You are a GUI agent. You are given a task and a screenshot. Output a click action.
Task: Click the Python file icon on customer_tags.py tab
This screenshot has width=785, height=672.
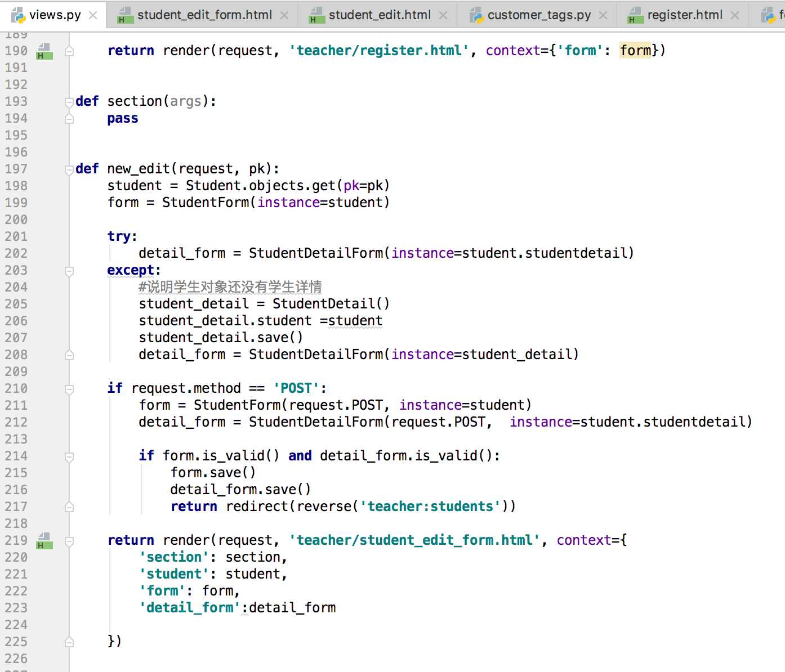coord(476,15)
